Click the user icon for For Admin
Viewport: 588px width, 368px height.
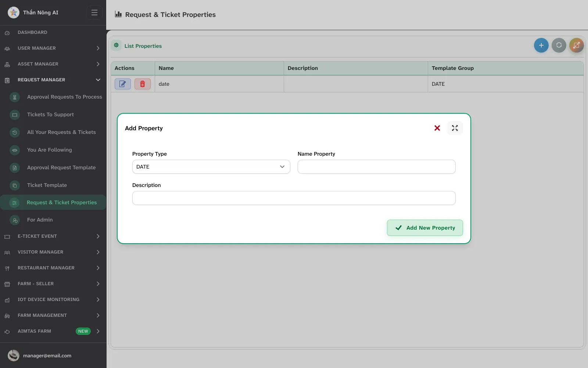point(15,220)
